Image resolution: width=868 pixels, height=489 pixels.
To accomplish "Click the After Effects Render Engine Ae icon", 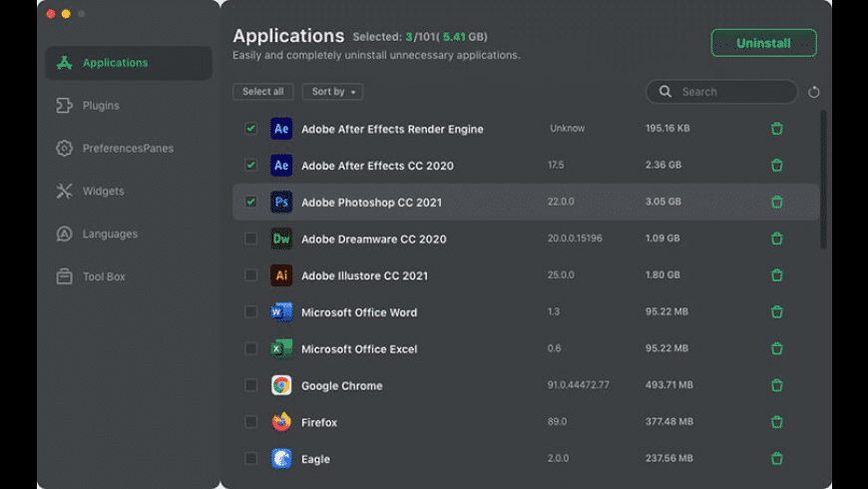I will [281, 129].
